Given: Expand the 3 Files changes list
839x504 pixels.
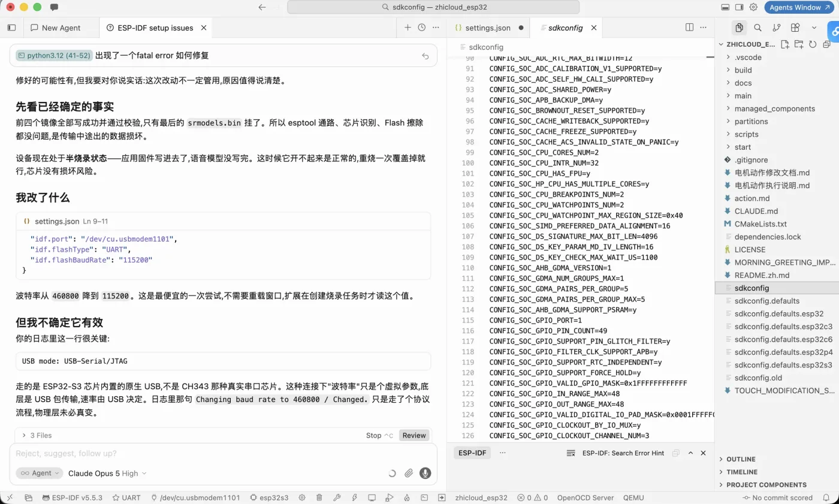Looking at the screenshot, I should pos(37,435).
